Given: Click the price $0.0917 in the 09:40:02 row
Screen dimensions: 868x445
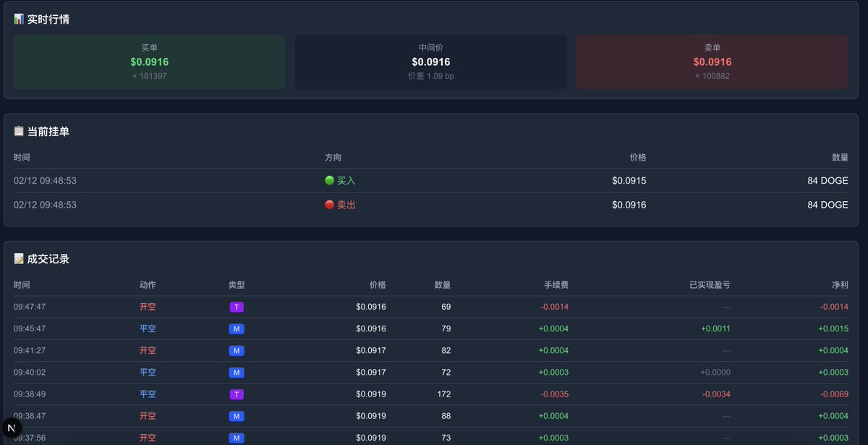Looking at the screenshot, I should [371, 373].
